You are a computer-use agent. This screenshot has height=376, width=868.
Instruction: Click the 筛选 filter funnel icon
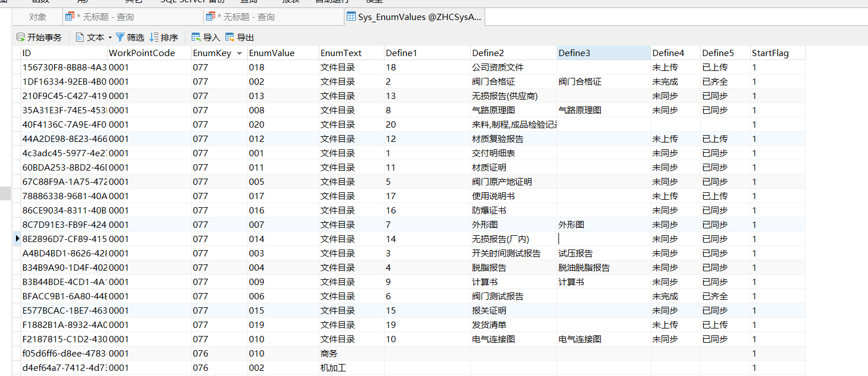tap(120, 38)
